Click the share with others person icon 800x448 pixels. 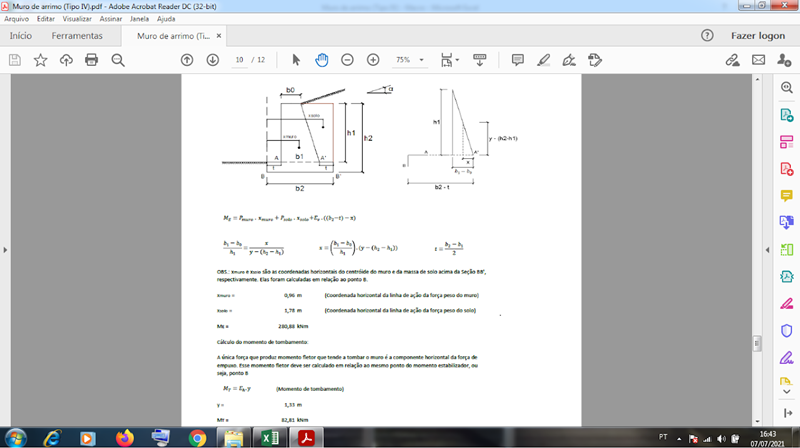(784, 60)
